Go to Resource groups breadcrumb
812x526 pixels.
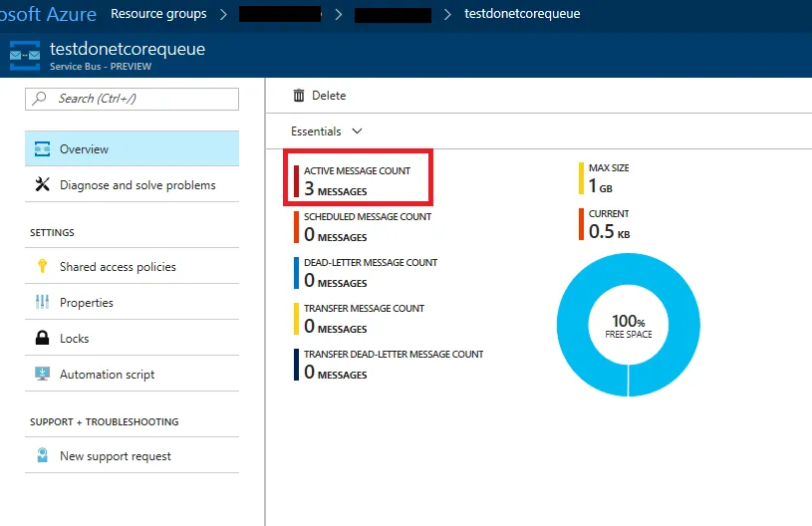pos(158,14)
